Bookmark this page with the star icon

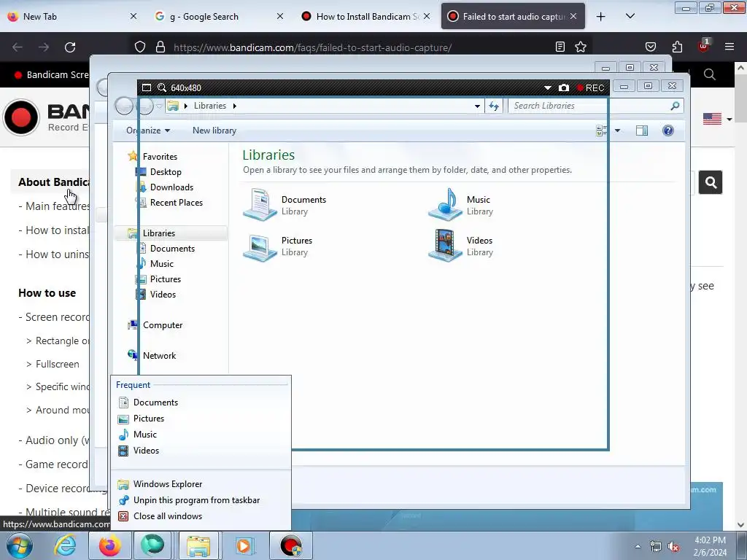tap(580, 47)
